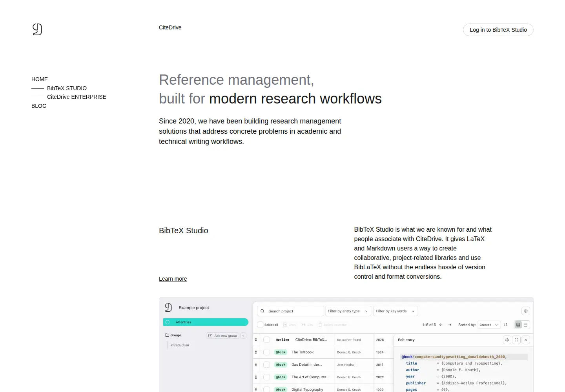Click the Add new group button

pyautogui.click(x=223, y=336)
